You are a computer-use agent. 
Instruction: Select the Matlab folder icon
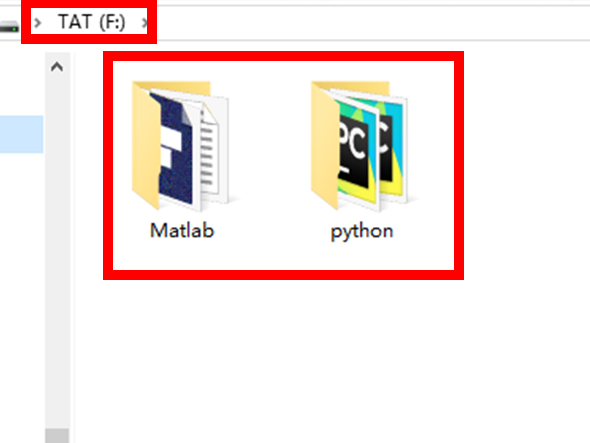click(x=181, y=146)
